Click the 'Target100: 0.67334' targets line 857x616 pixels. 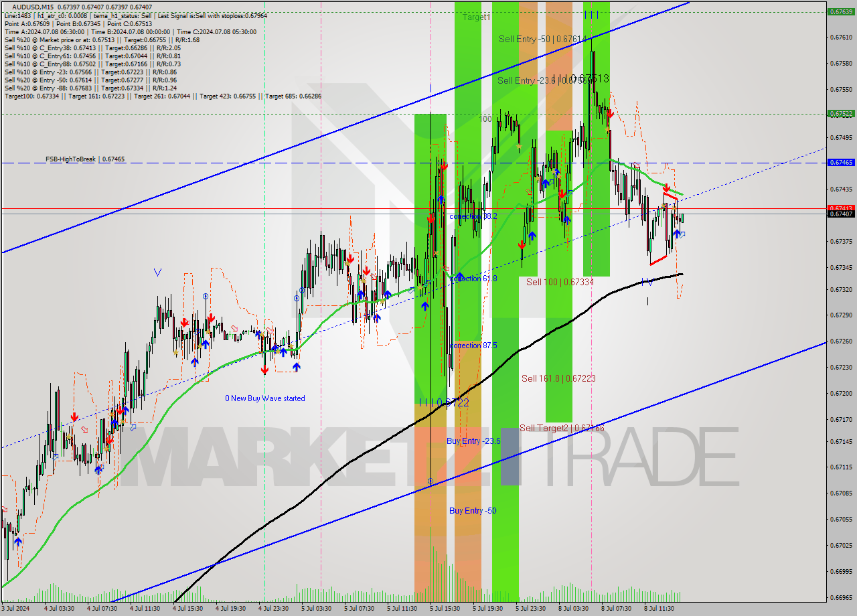point(163,96)
